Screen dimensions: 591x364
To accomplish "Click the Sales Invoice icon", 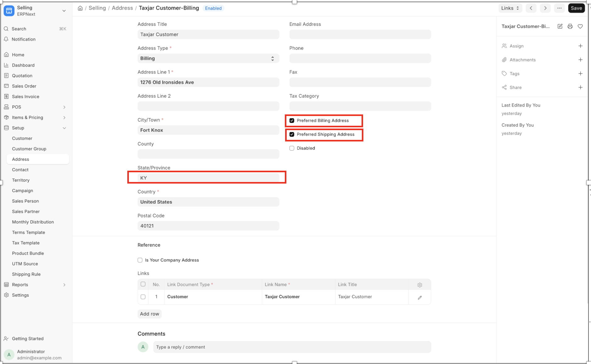I will (6, 97).
